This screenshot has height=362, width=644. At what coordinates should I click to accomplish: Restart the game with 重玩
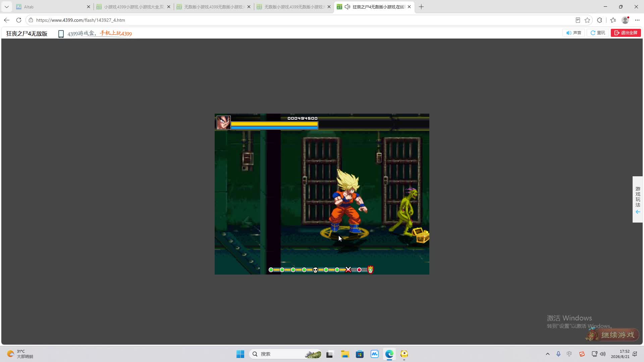pos(598,33)
